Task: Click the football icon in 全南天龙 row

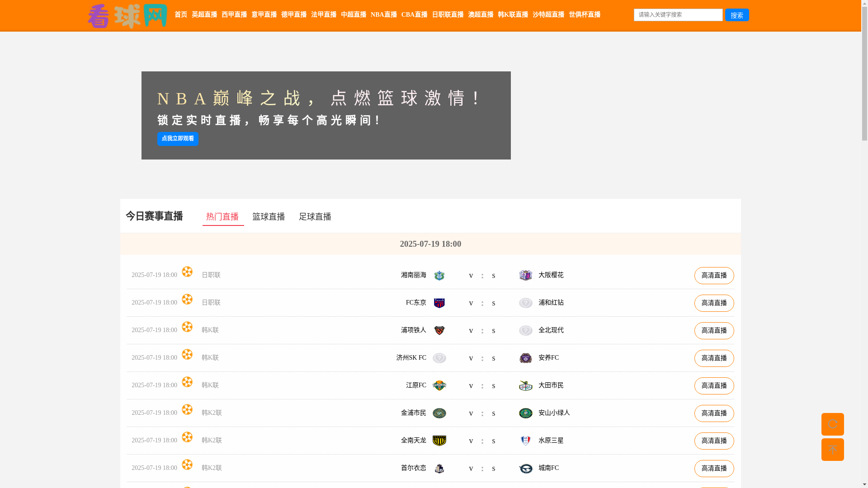Action: click(x=187, y=437)
